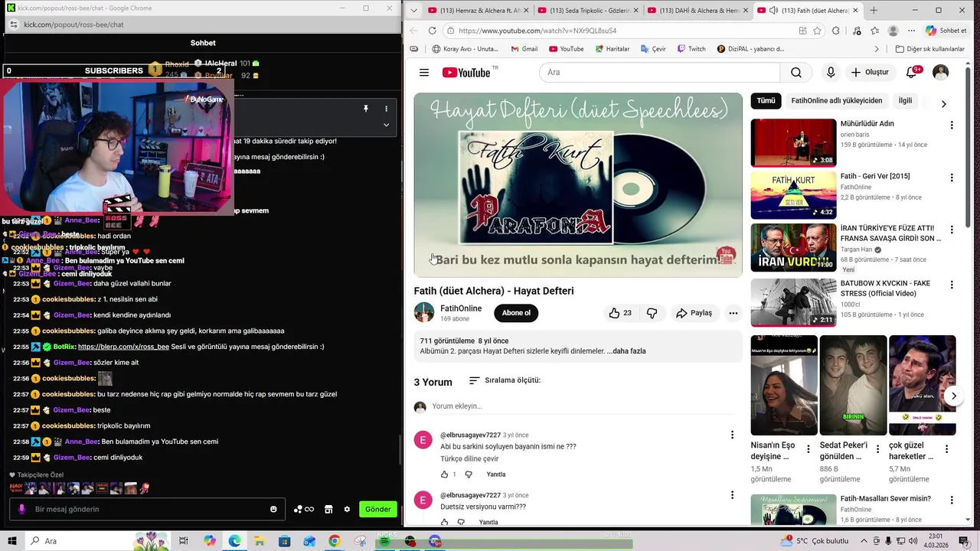Screen dimensions: 980x551
Task: Select the İlgili filter chip
Action: point(905,101)
